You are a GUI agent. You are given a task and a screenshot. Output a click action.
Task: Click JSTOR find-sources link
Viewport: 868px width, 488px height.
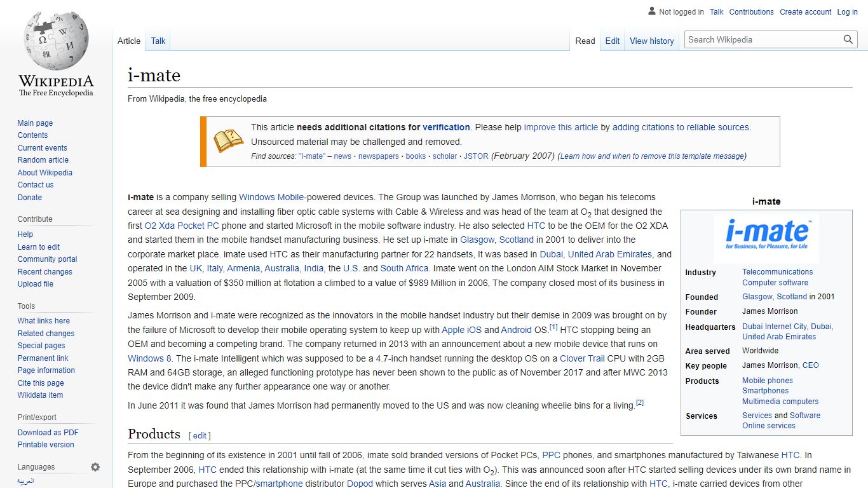pos(476,156)
